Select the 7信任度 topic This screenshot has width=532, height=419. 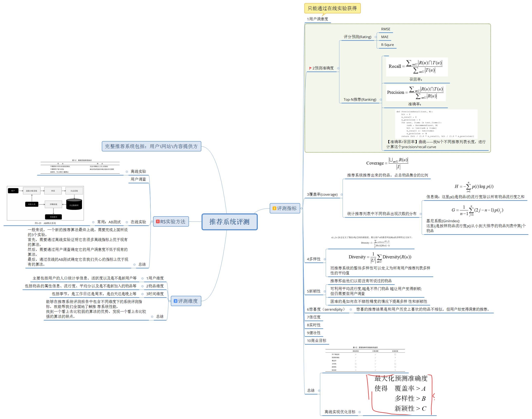point(314,317)
